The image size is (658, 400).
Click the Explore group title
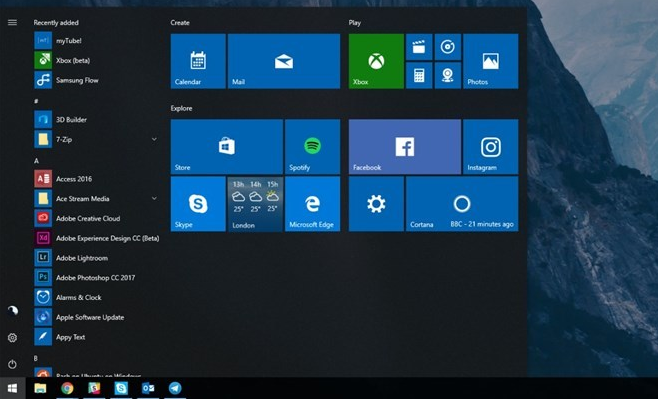tap(181, 108)
